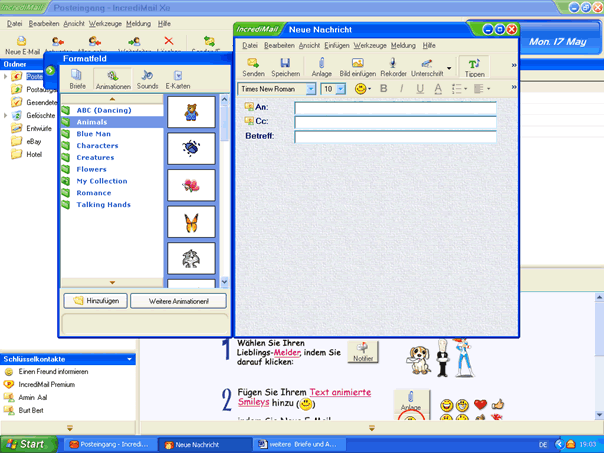Image resolution: width=605 pixels, height=454 pixels.
Task: Click the Cc input field
Action: (395, 122)
